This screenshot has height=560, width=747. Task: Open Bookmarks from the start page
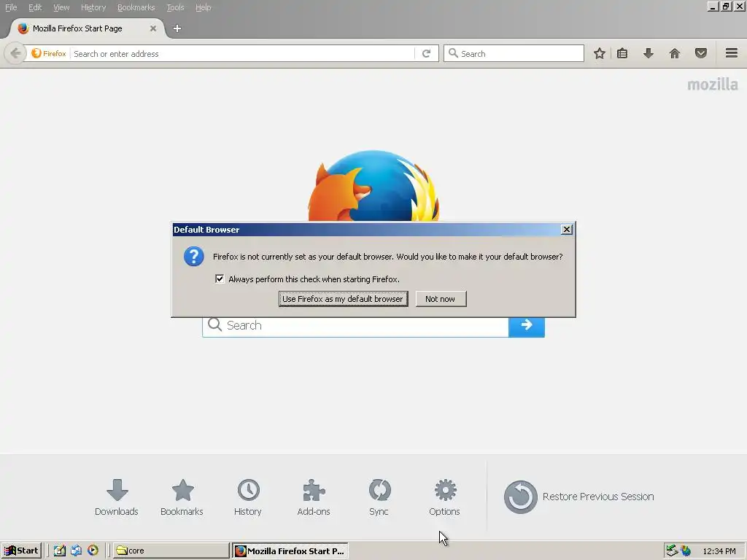pos(182,497)
